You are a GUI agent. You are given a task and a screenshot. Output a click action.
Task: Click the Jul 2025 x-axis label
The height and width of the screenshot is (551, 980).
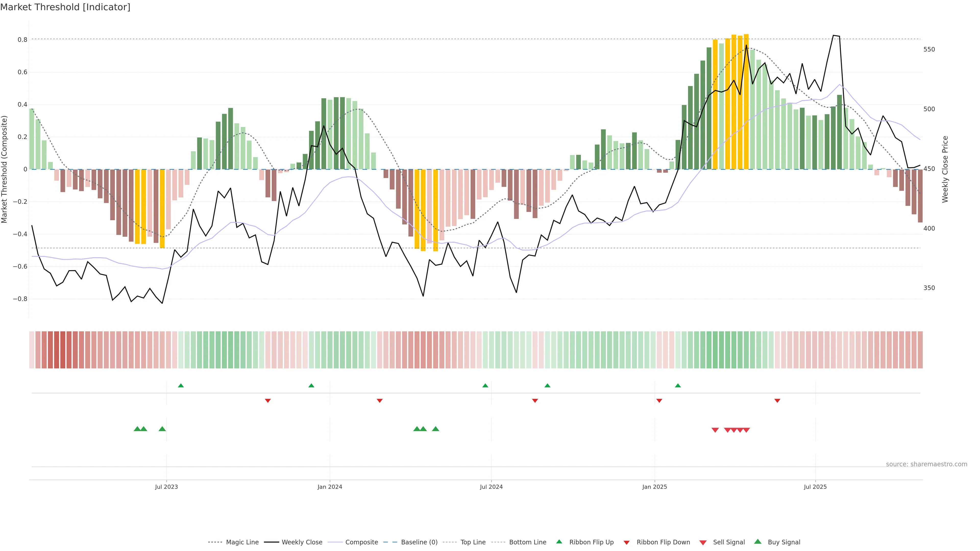pyautogui.click(x=815, y=487)
